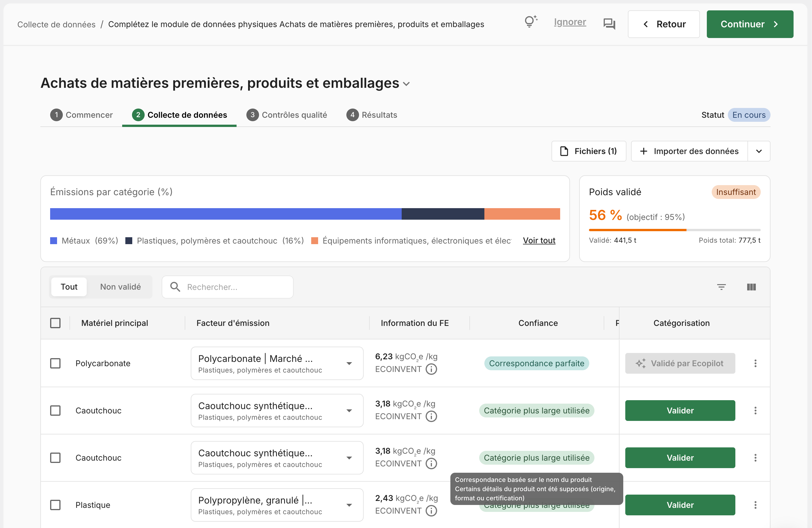This screenshot has width=812, height=528.
Task: Click the Poids validé progress bar
Action: [x=675, y=230]
